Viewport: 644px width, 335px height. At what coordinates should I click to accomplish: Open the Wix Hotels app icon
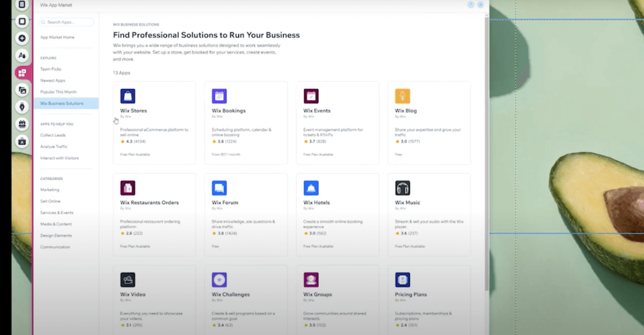click(x=311, y=188)
